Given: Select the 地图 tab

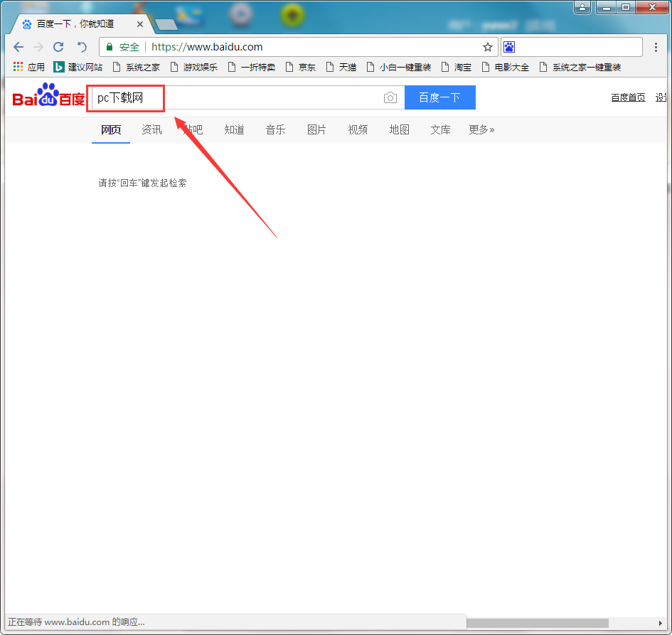Looking at the screenshot, I should [x=400, y=130].
